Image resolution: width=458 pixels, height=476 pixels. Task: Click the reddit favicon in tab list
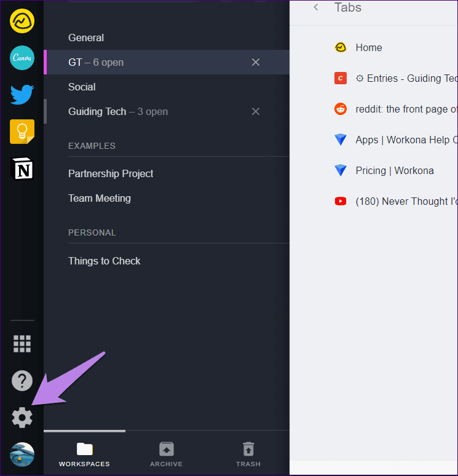pyautogui.click(x=340, y=109)
